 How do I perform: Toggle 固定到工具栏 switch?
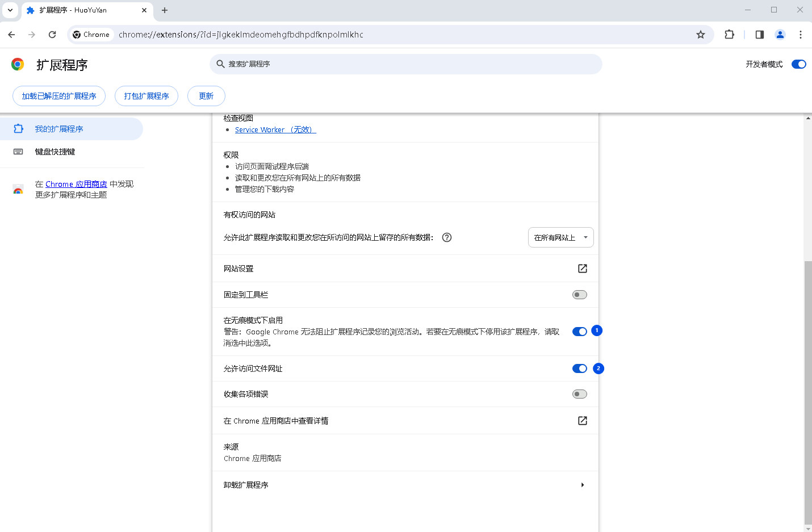coord(580,295)
